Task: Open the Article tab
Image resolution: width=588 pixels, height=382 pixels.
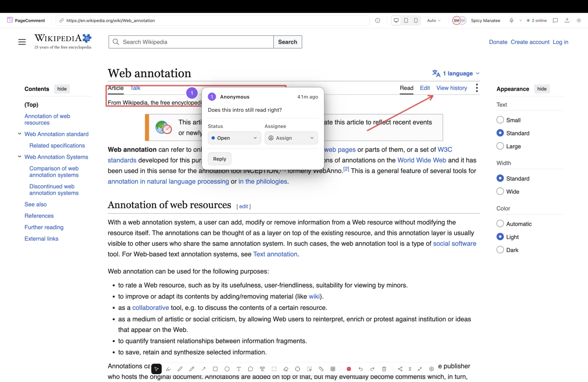Action: click(x=116, y=88)
